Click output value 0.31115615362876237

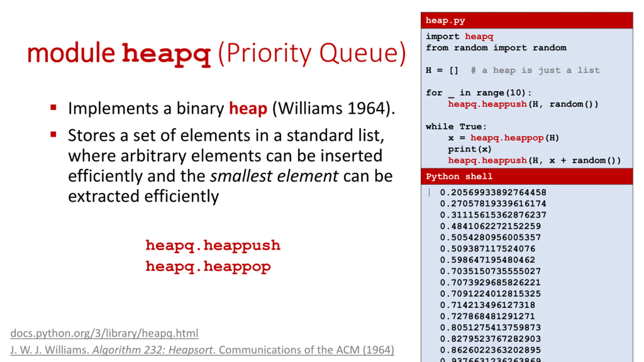(493, 215)
